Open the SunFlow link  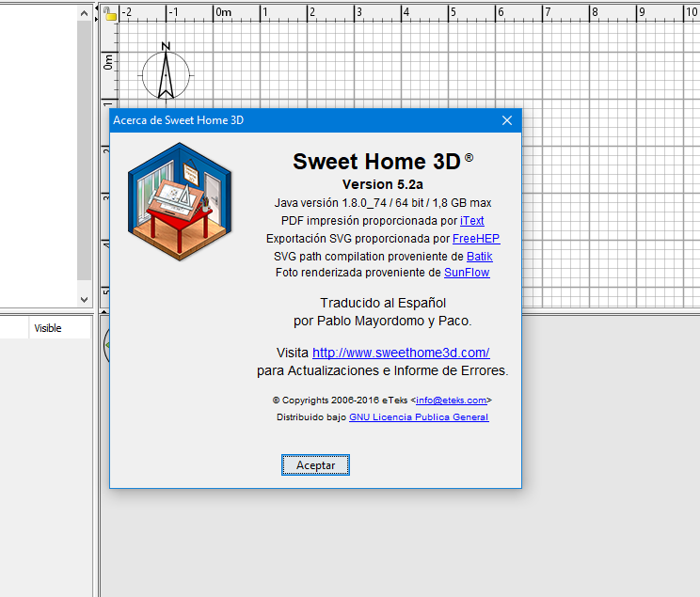467,273
